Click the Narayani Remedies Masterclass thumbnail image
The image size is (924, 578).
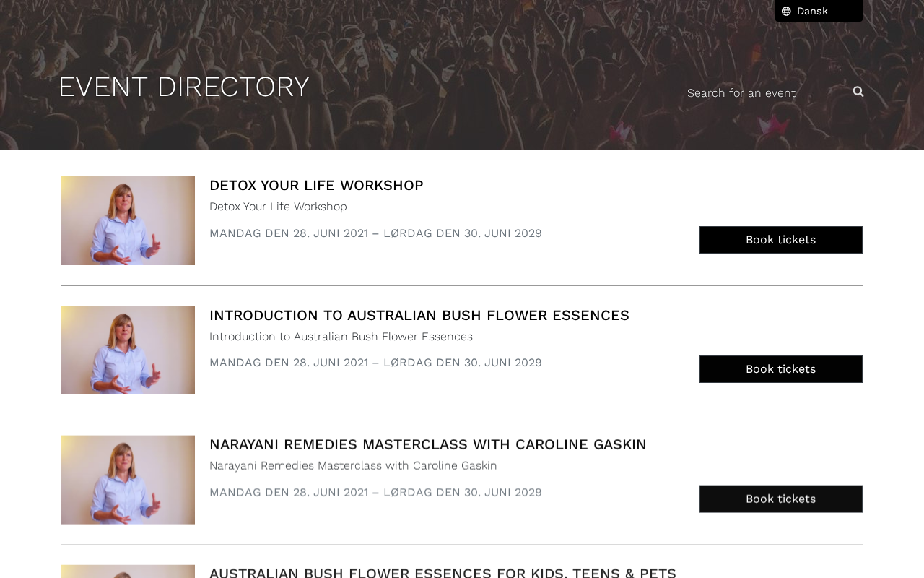coord(128,480)
